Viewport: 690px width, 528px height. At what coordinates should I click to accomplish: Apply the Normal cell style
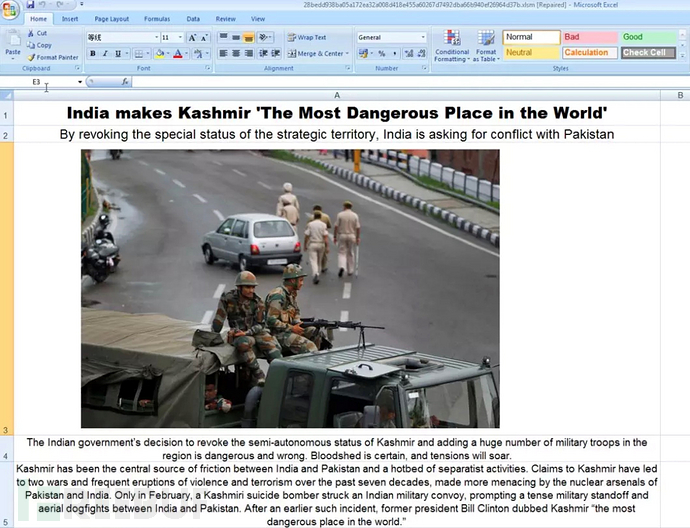pos(532,37)
